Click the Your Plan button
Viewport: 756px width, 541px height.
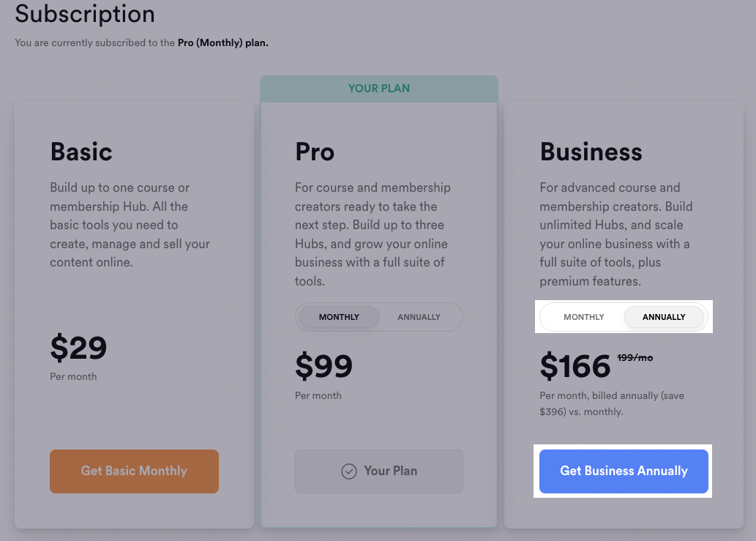[x=379, y=471]
